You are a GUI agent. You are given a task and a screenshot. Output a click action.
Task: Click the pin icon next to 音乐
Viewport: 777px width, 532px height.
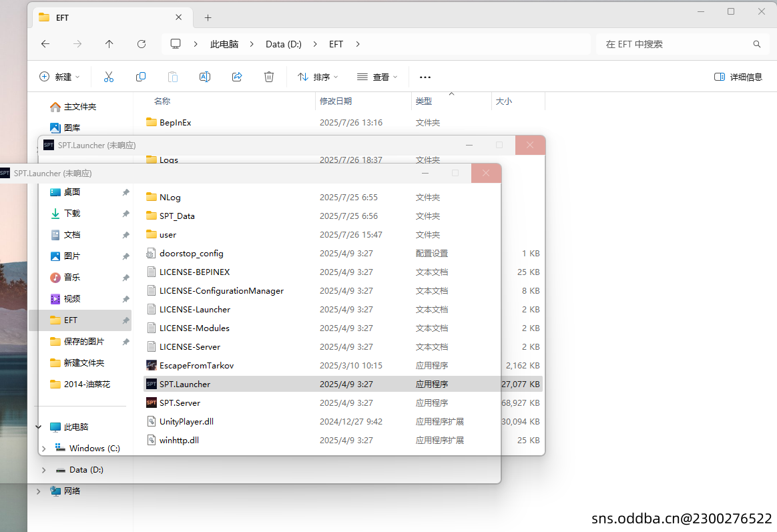(126, 278)
